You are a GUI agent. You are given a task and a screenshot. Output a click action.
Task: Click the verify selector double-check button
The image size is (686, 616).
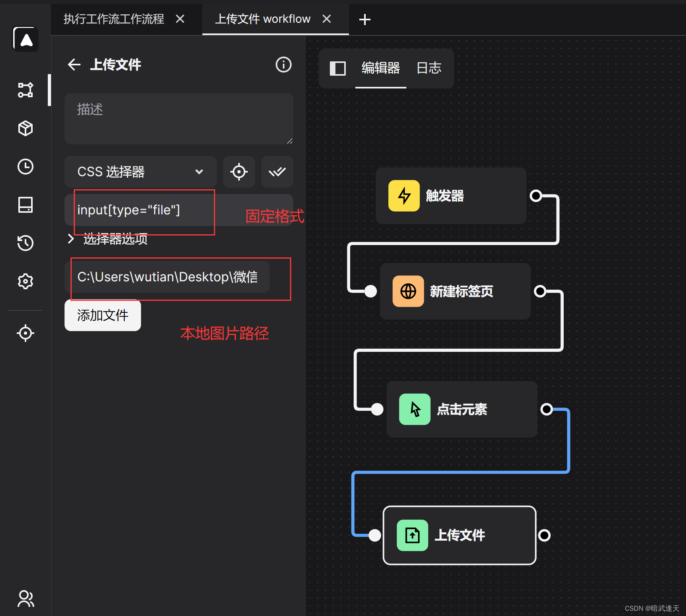coord(277,172)
